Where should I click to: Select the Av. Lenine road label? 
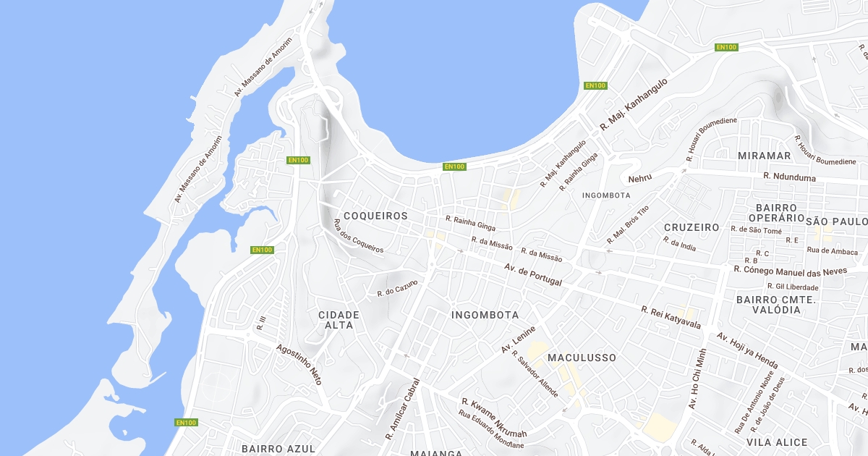[519, 339]
